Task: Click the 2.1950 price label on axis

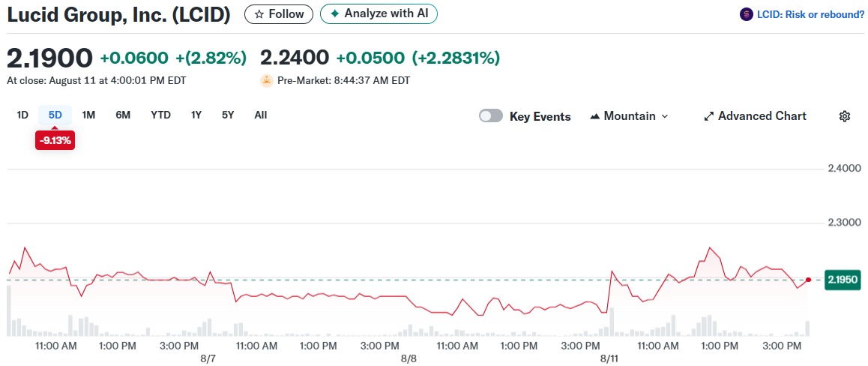Action: (843, 280)
